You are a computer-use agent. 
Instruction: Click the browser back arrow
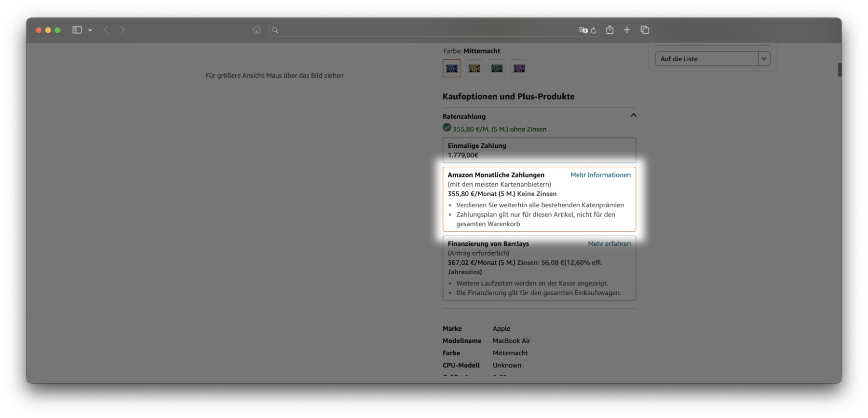pos(106,30)
